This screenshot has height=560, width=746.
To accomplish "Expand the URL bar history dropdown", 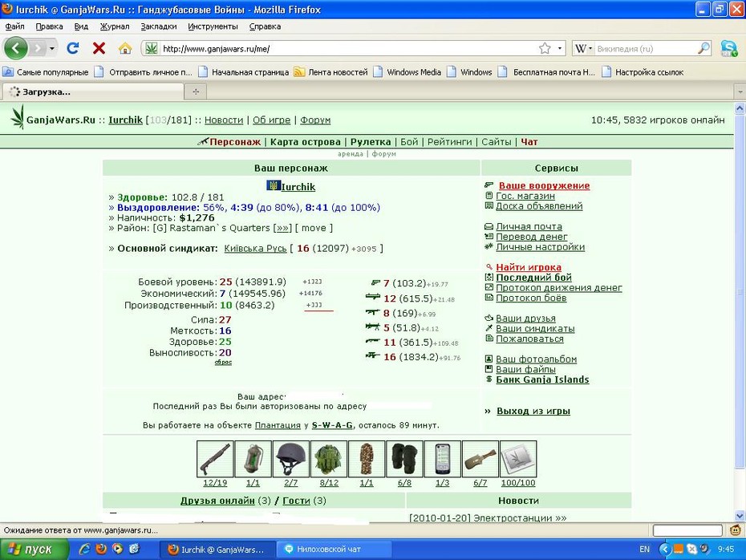I will point(560,48).
